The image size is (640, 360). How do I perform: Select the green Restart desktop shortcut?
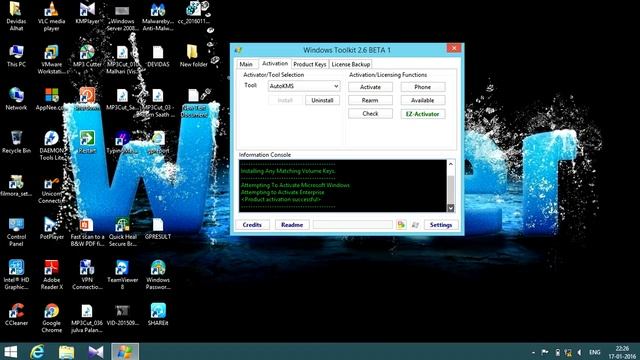point(87,142)
